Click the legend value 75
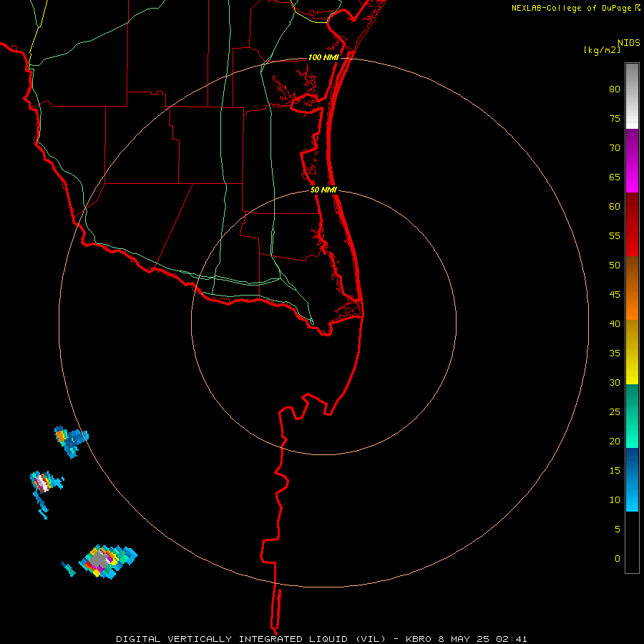This screenshot has width=644, height=644. 615,118
